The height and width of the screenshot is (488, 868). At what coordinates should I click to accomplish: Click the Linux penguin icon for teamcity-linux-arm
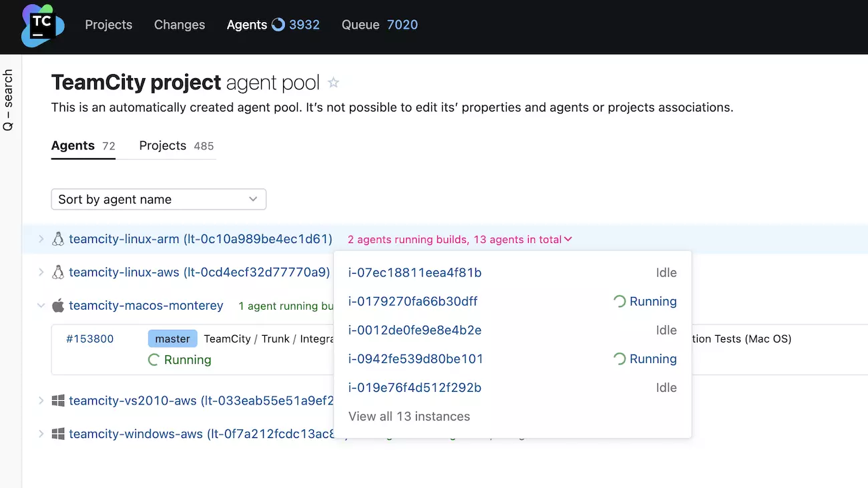click(58, 239)
